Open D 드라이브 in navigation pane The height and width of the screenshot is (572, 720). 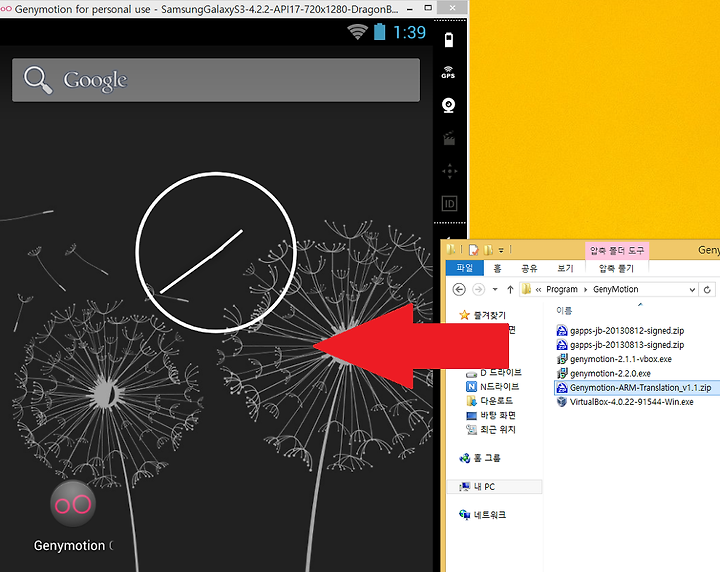pyautogui.click(x=501, y=372)
